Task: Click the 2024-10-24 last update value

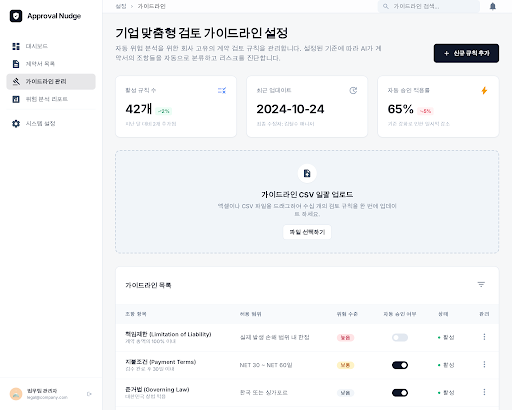Action: (x=290, y=109)
